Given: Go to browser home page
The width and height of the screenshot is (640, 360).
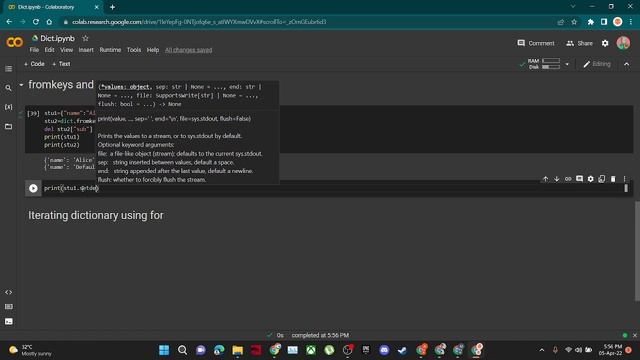Looking at the screenshot, I should 49,22.
